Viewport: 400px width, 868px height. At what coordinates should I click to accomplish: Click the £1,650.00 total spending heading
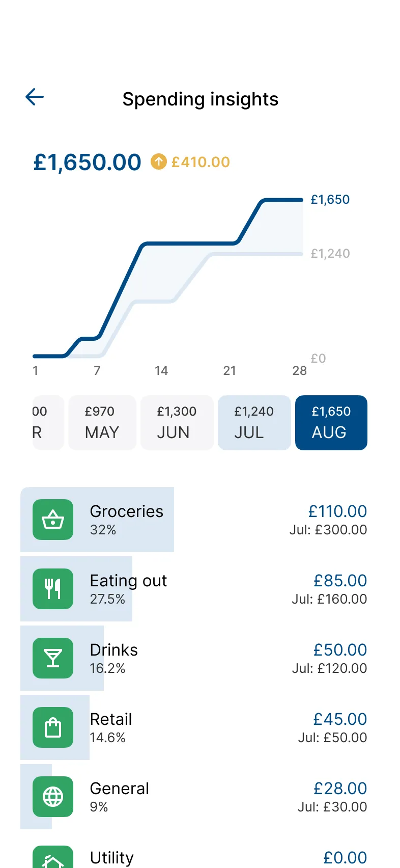pos(87,162)
